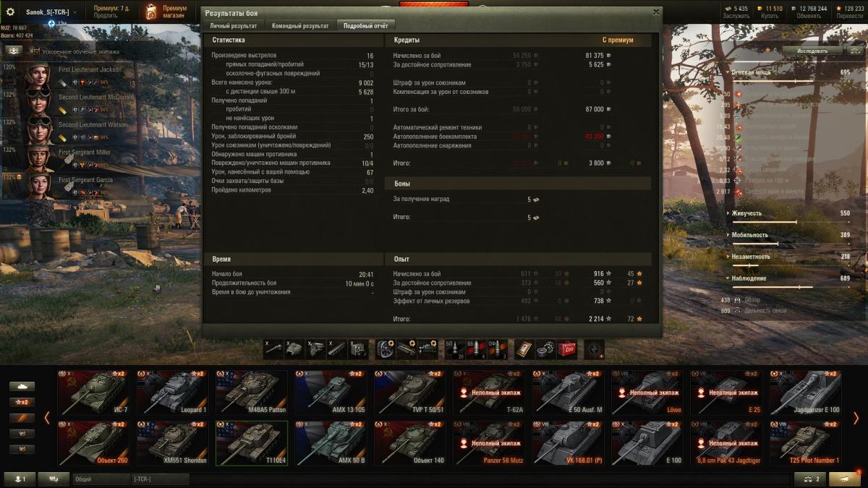
Task: Select the T25 Pilot Number 1 tank
Action: tap(805, 443)
